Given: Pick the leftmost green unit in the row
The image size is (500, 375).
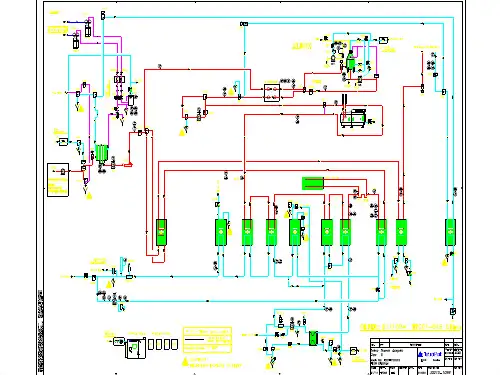Looking at the screenshot, I should [x=161, y=232].
